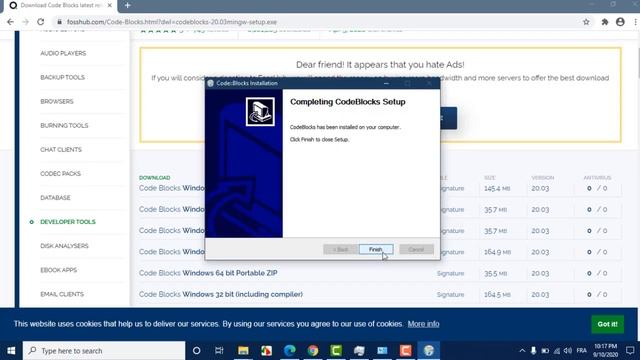Open Task View on taskbar

point(219,351)
